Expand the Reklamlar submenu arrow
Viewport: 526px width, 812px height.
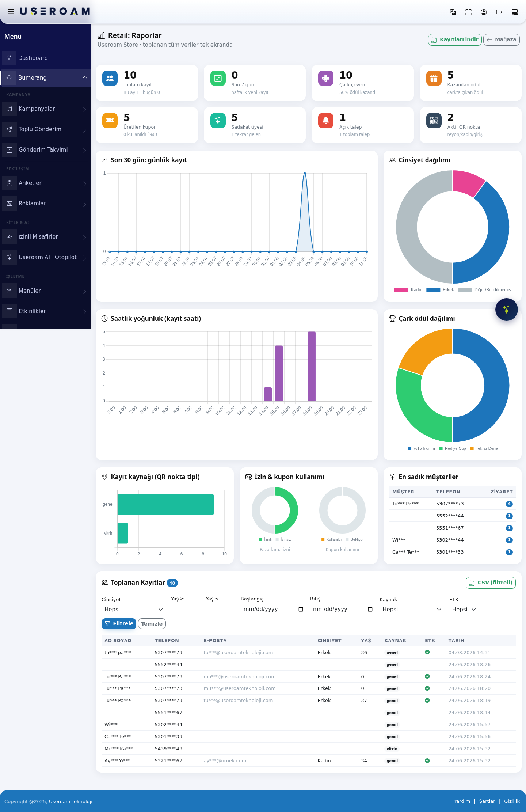pos(84,204)
